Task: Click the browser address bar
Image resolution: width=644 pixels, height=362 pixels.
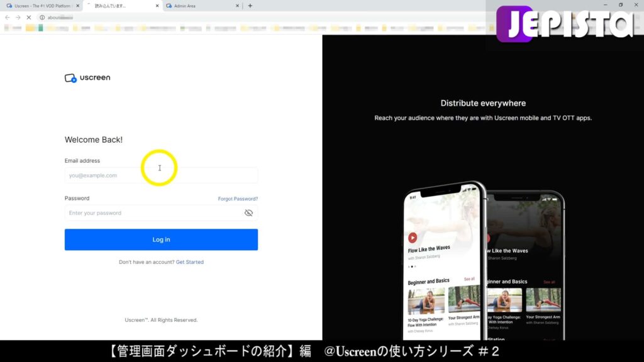Action: [263, 17]
